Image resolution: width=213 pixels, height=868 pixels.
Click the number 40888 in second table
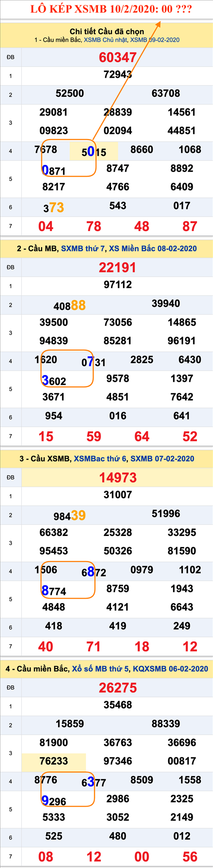click(x=70, y=305)
